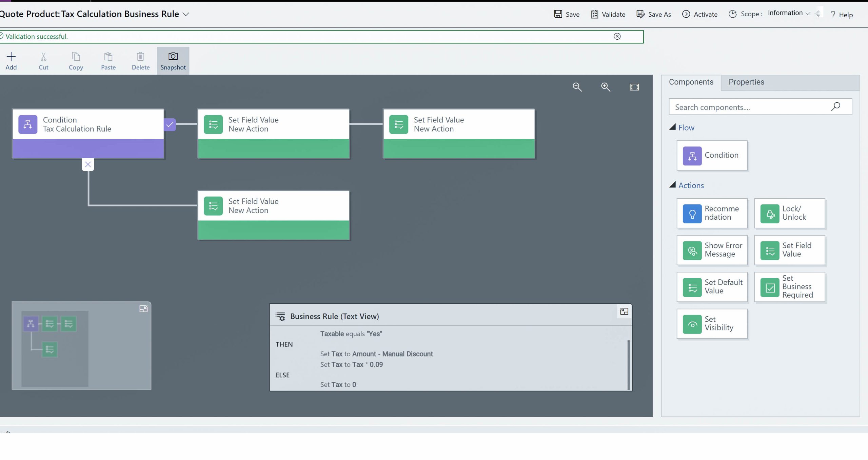Click the Snapshot camera icon

(x=173, y=56)
